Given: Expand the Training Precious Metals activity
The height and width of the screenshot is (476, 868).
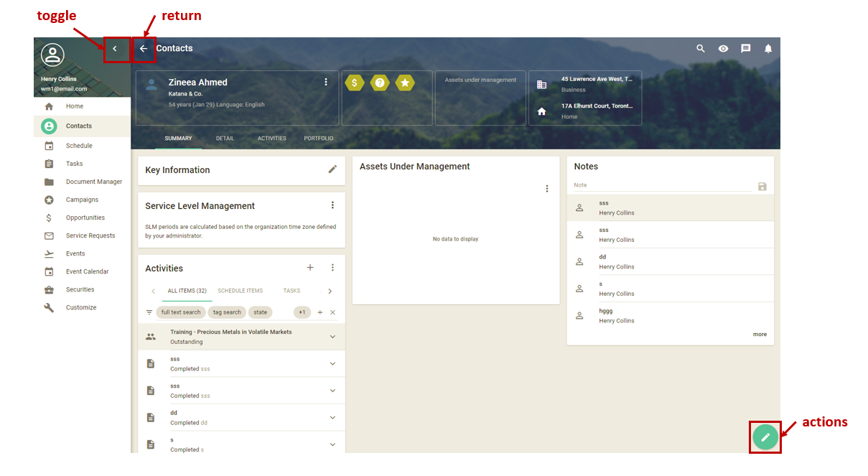Looking at the screenshot, I should [x=332, y=336].
